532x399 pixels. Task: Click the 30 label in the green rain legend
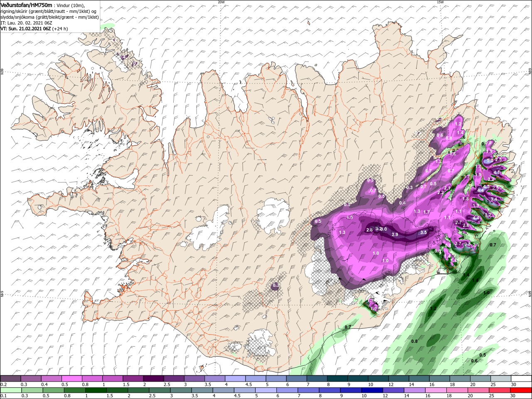514,396
